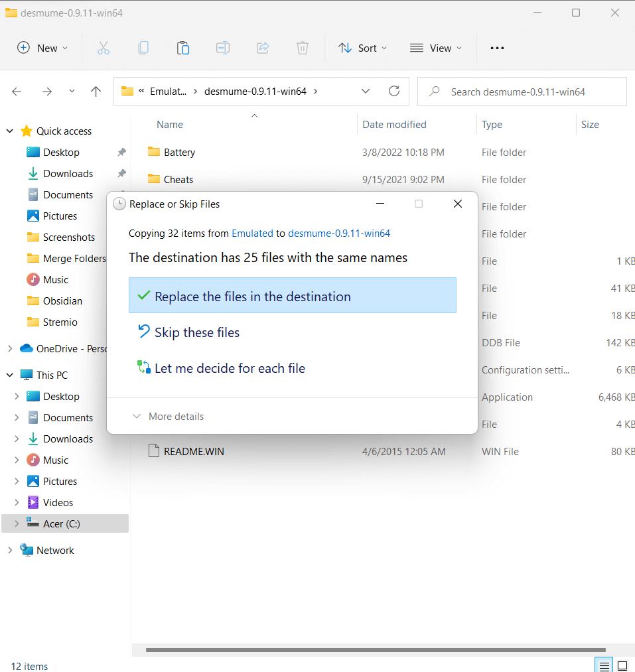Open the New item menu
The image size is (635, 672).
pos(42,48)
